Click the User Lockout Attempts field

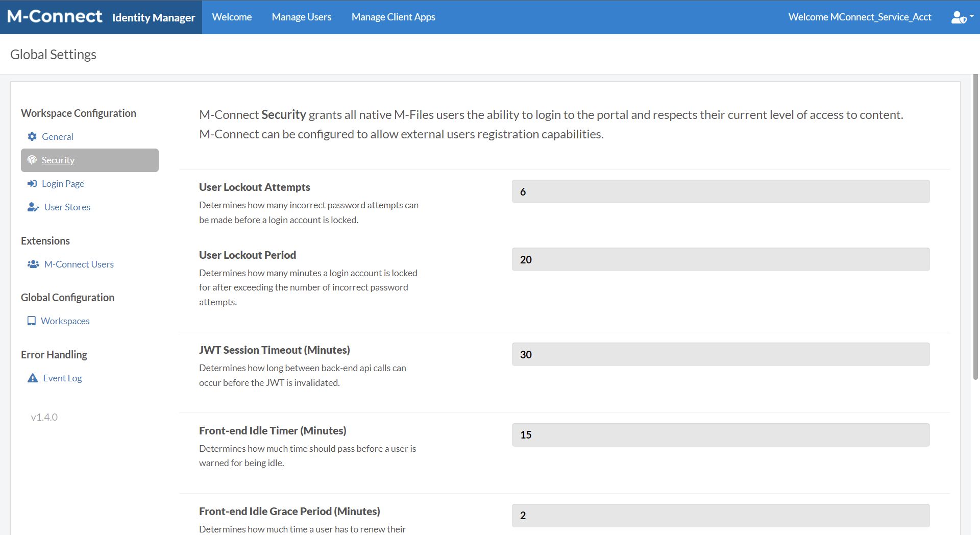click(720, 191)
